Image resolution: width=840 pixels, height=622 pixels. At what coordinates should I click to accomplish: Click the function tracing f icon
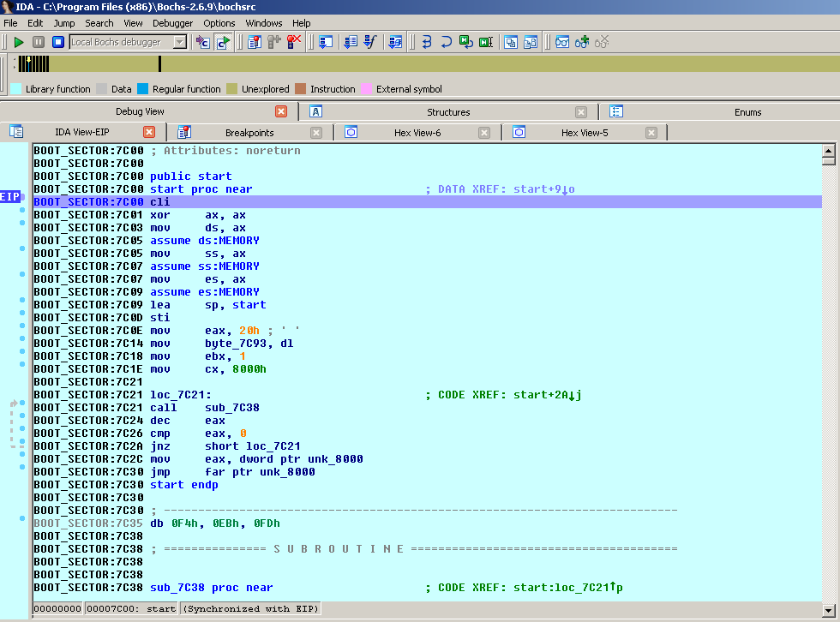coord(370,42)
